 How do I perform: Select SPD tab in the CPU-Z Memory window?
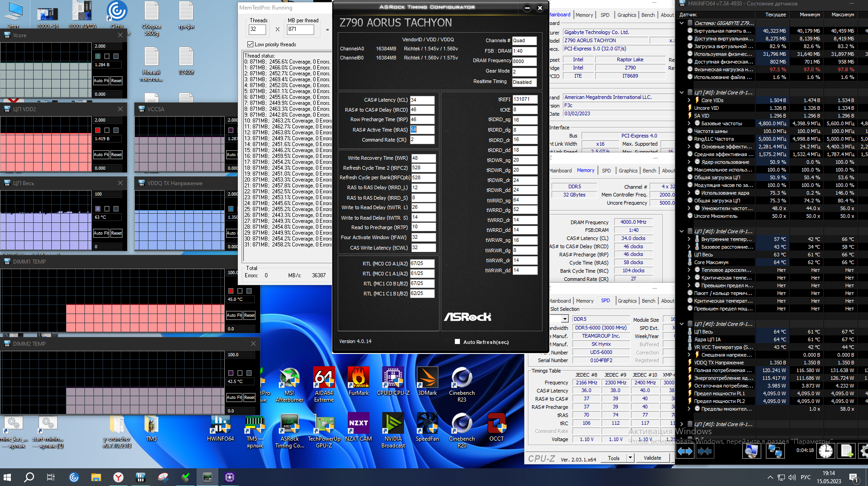pyautogui.click(x=606, y=171)
